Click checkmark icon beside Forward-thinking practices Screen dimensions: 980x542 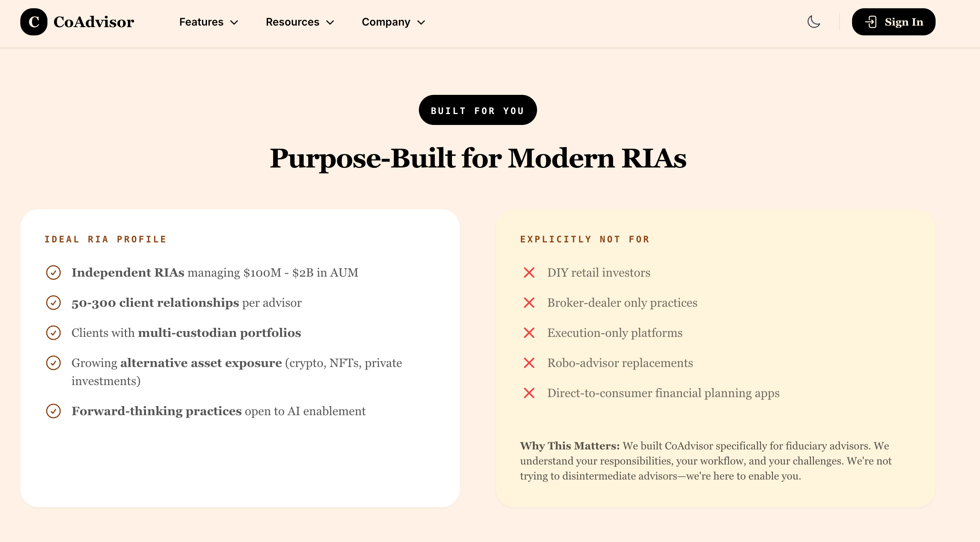(x=53, y=411)
